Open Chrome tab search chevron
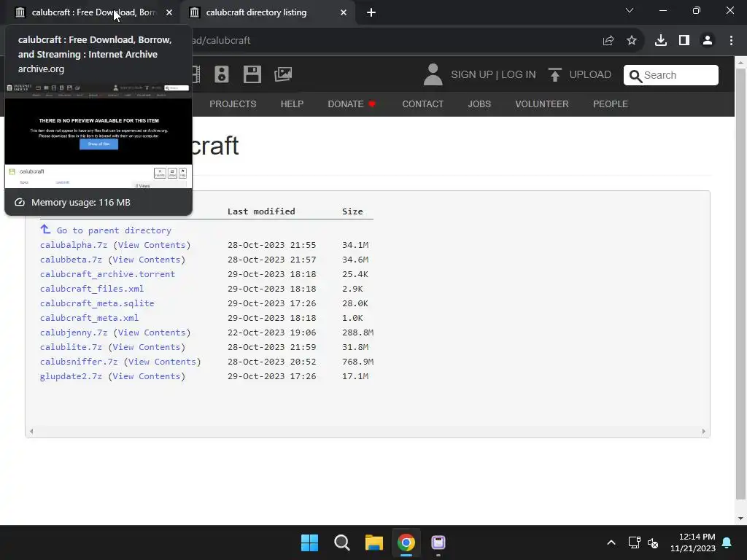Screen dimensions: 747x560 coord(630,10)
